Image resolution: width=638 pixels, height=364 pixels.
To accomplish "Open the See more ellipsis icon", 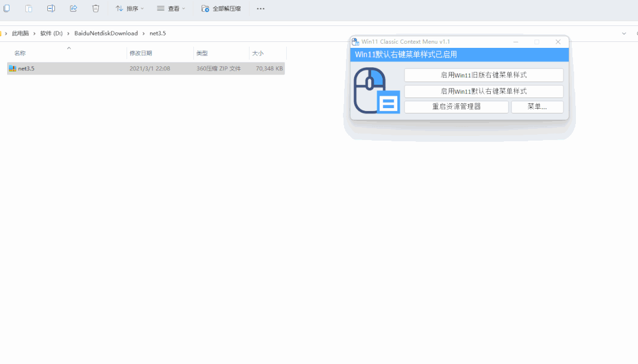I will point(260,8).
